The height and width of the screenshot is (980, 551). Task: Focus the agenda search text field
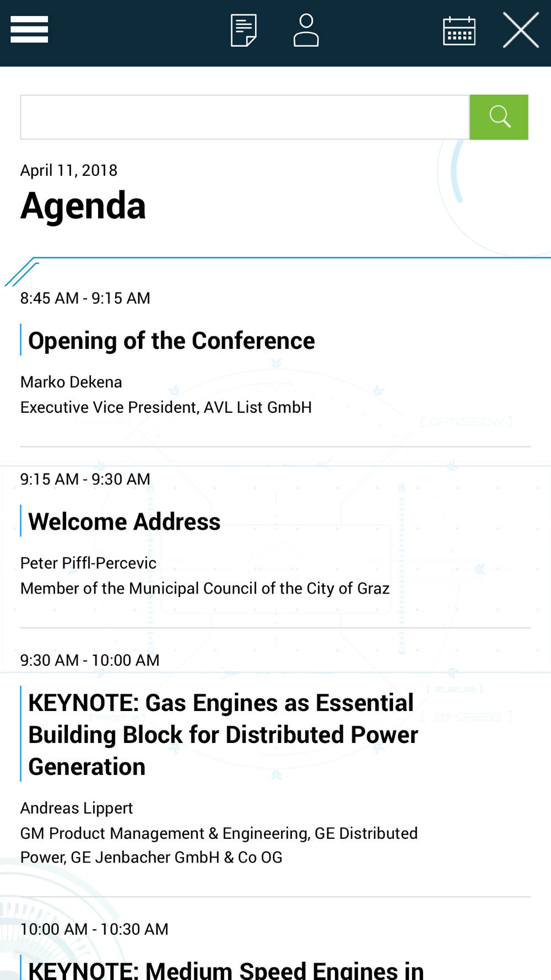(245, 117)
